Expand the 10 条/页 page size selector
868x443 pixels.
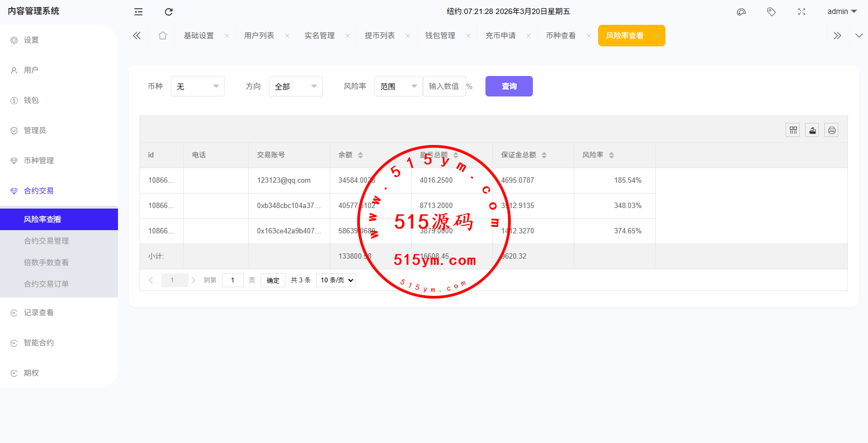point(336,280)
